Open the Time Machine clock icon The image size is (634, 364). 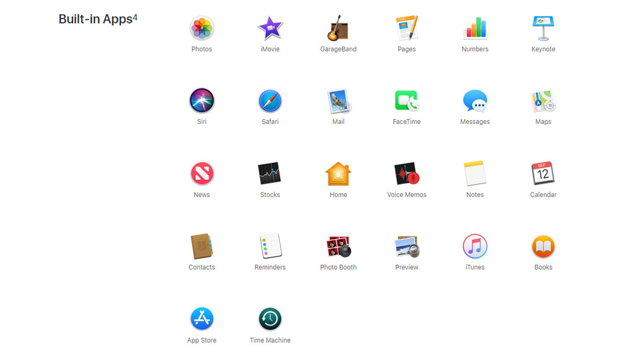pos(270,319)
